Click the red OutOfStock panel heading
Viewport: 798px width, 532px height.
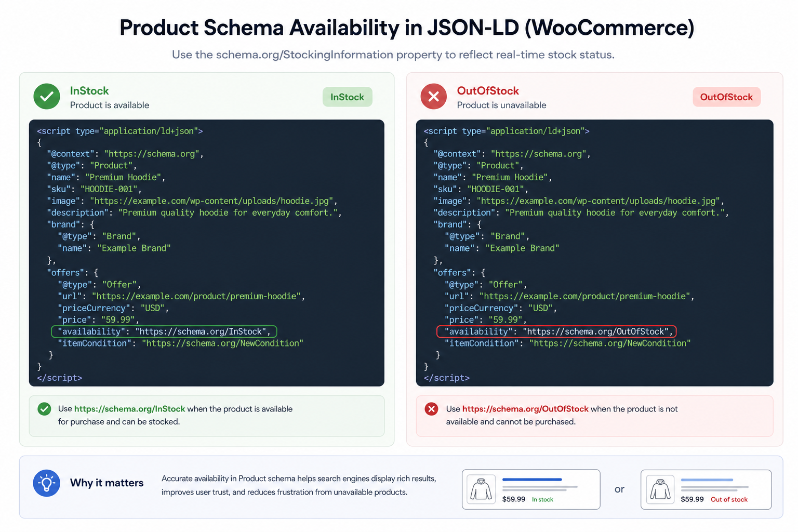488,91
